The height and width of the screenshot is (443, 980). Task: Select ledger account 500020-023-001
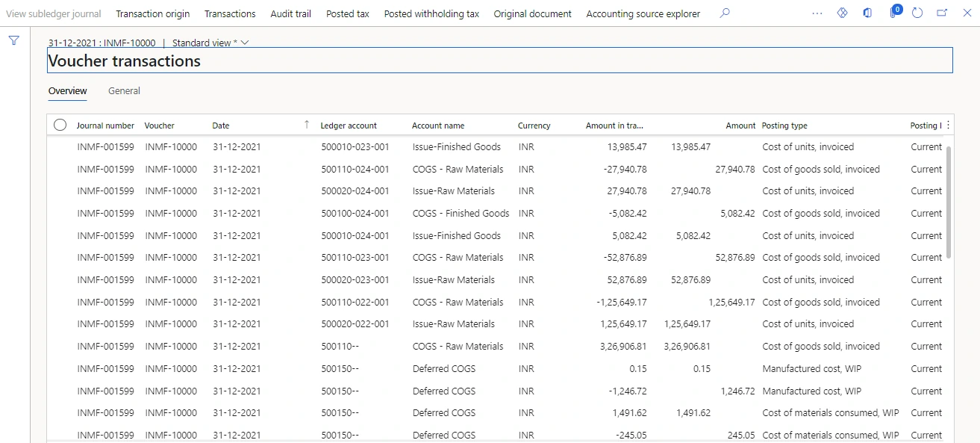(x=355, y=280)
